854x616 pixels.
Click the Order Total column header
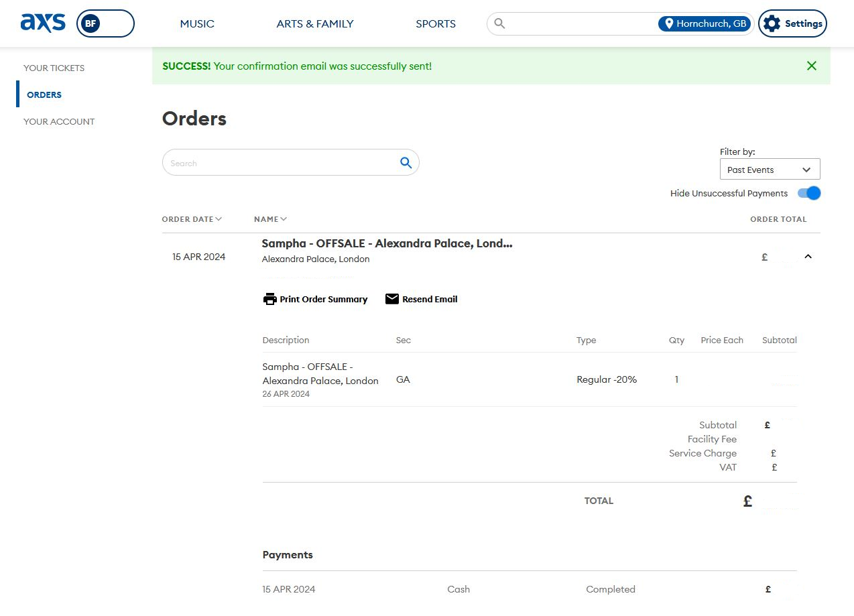pyautogui.click(x=778, y=219)
